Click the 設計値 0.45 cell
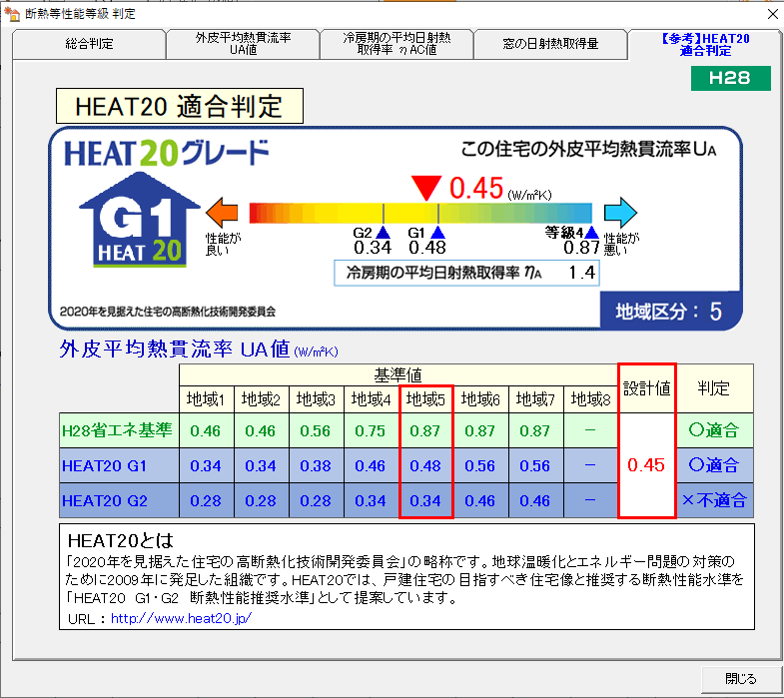This screenshot has height=698, width=784. pos(646,465)
